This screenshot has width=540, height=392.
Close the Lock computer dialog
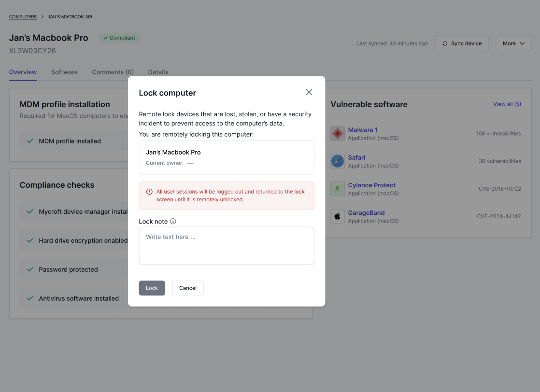pyautogui.click(x=309, y=92)
